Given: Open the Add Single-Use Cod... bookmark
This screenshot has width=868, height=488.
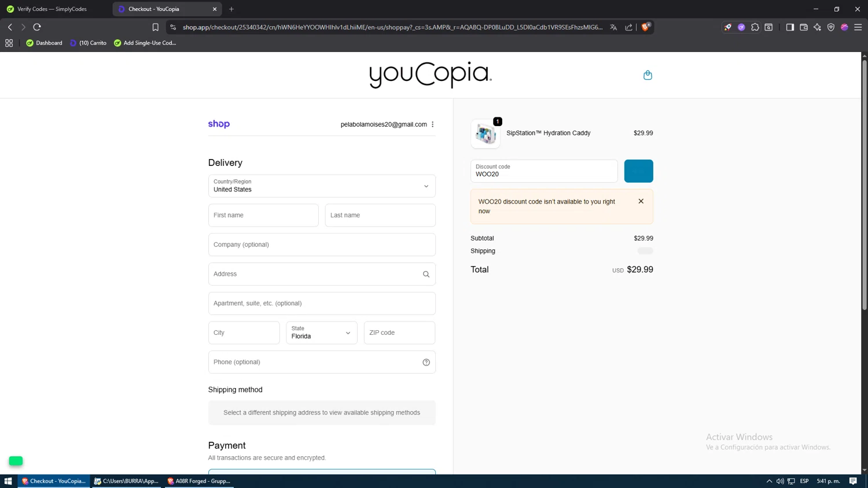Looking at the screenshot, I should [145, 43].
